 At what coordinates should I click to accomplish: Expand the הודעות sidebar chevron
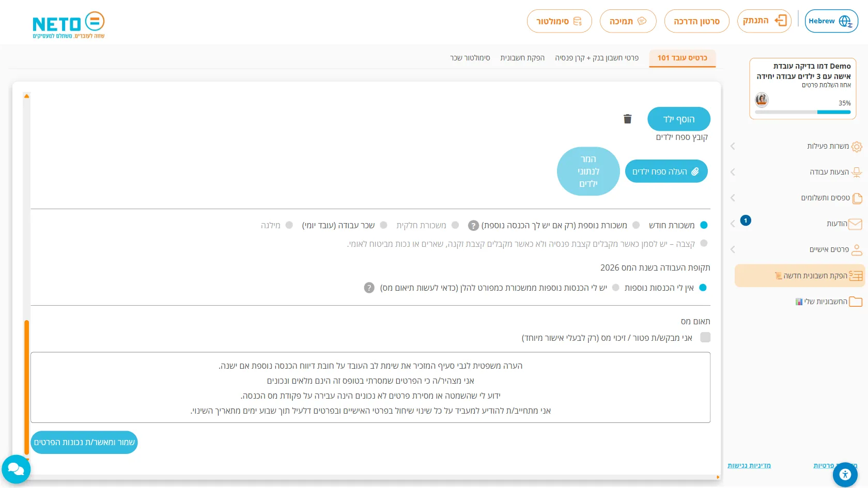(733, 224)
